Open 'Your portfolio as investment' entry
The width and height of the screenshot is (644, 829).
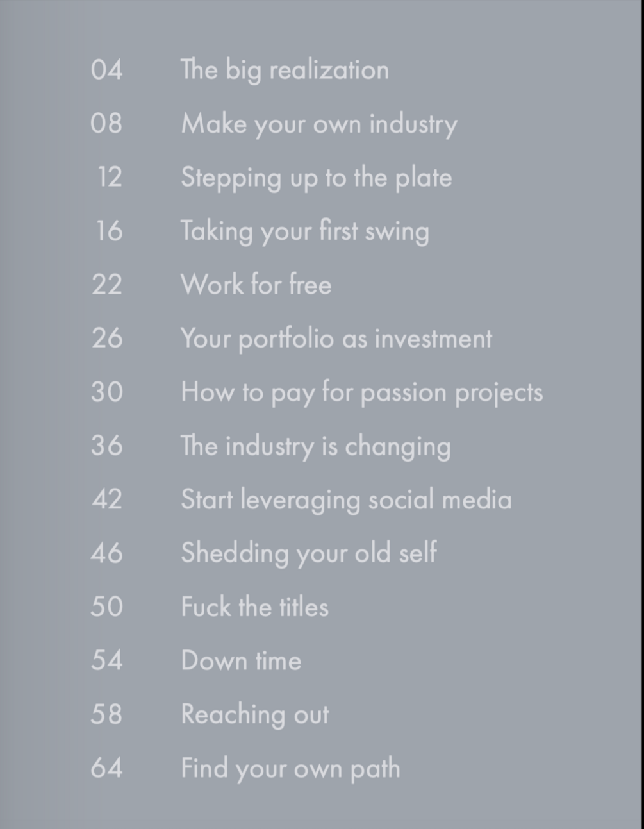(336, 339)
